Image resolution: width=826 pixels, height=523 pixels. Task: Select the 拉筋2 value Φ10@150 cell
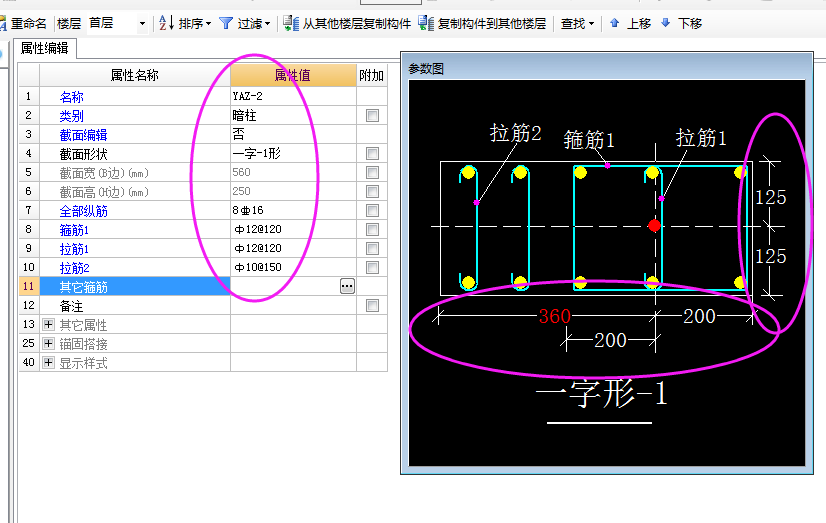coord(293,267)
